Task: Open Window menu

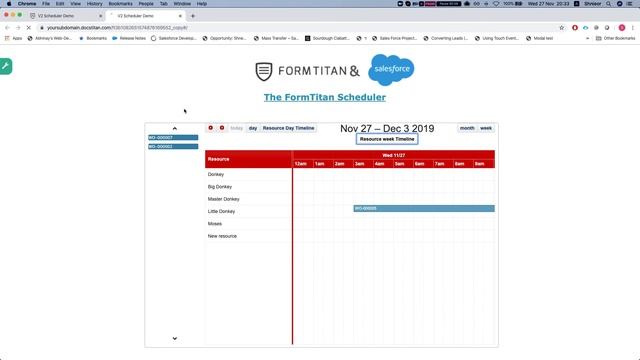Action: point(182,4)
